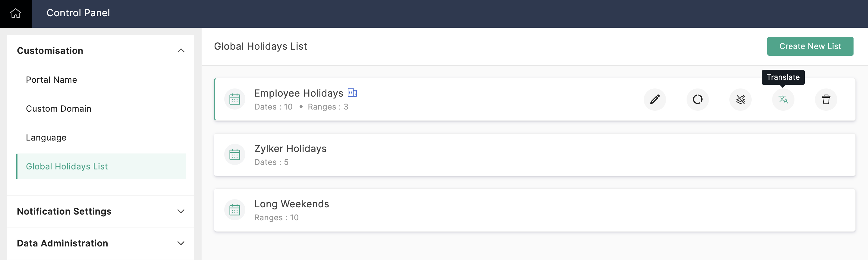Open the Language settings page

[46, 138]
